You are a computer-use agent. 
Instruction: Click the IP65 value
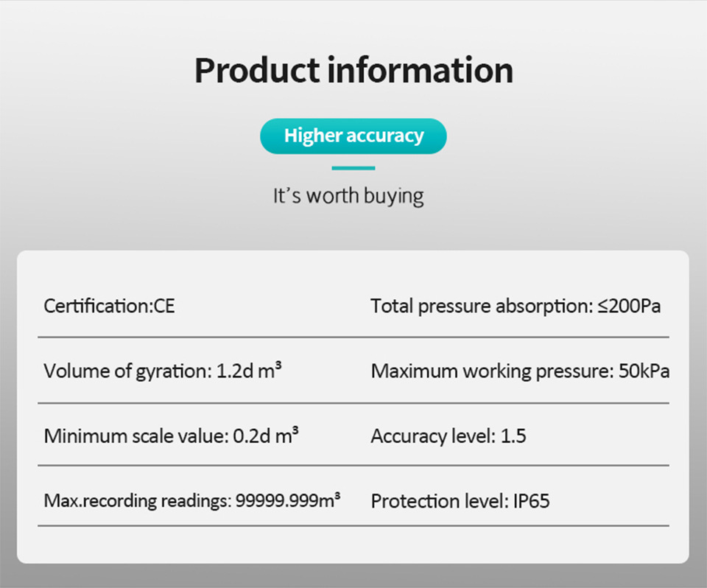point(532,502)
